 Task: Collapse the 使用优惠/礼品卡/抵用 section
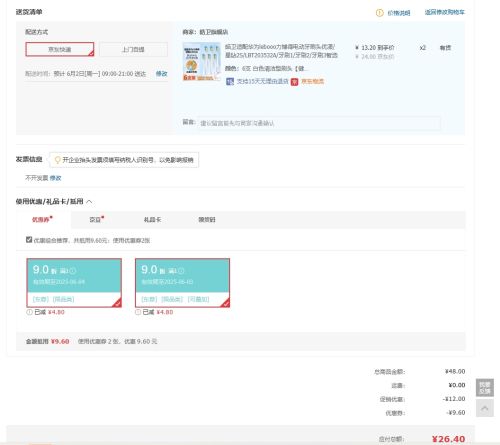89,202
